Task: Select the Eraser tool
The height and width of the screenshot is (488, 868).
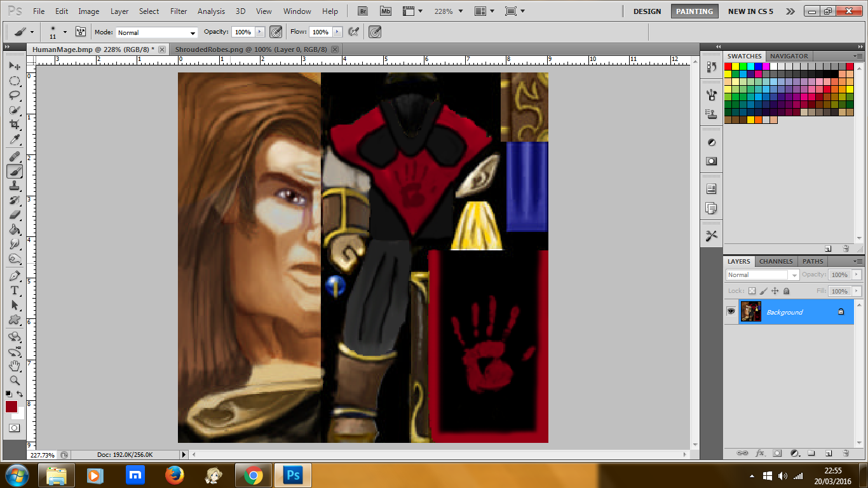Action: click(x=15, y=215)
